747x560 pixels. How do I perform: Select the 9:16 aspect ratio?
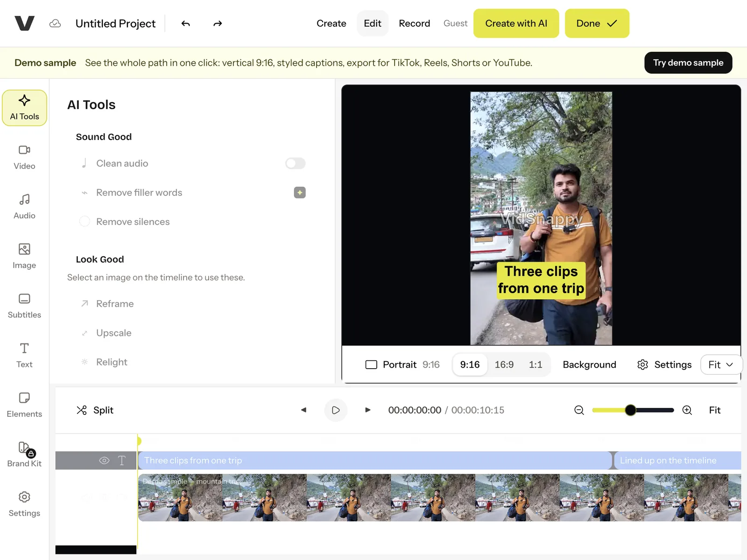click(470, 364)
